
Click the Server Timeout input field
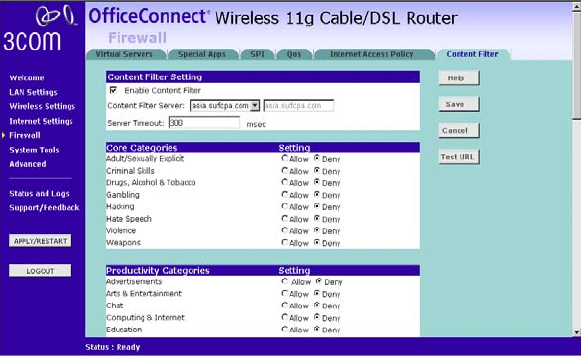coord(204,123)
